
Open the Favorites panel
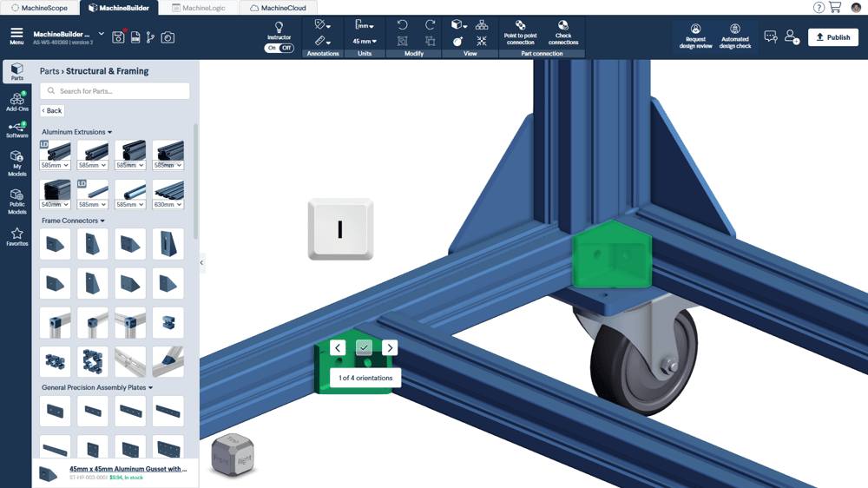16,237
